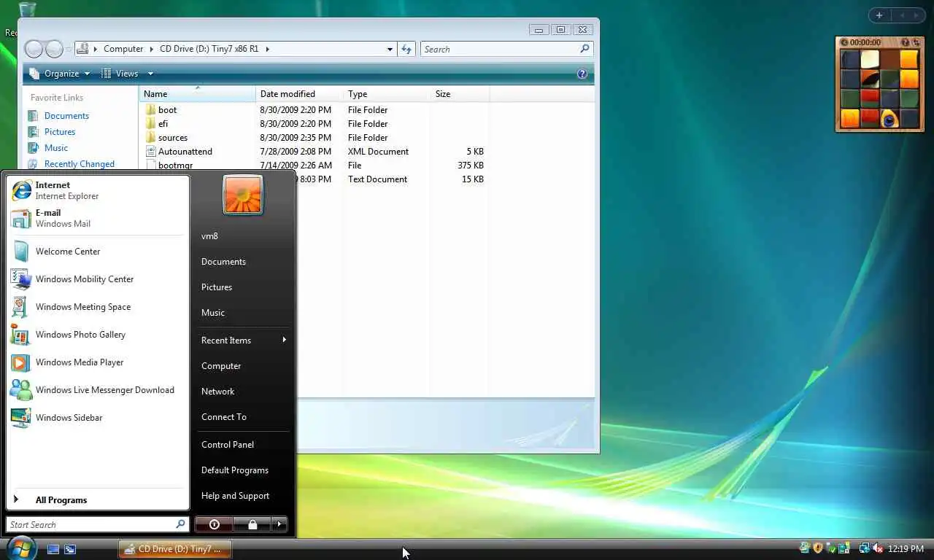The height and width of the screenshot is (560, 934).
Task: Open Windows Photo Gallery
Action: [x=98, y=335]
